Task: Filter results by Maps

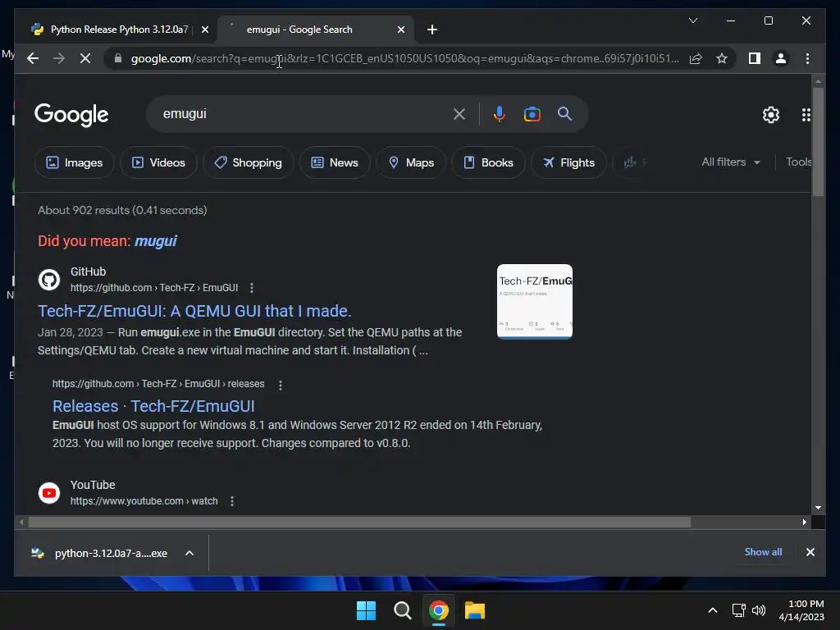Action: click(411, 162)
